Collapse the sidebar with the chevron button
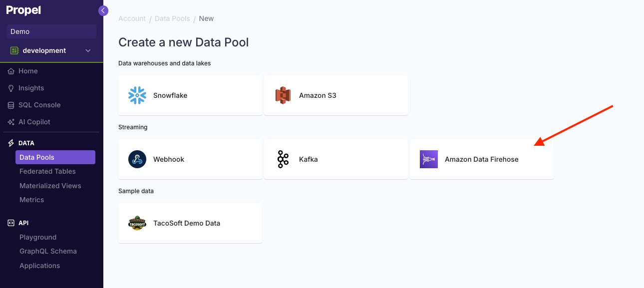Screen dimensions: 644x288 (103, 10)
